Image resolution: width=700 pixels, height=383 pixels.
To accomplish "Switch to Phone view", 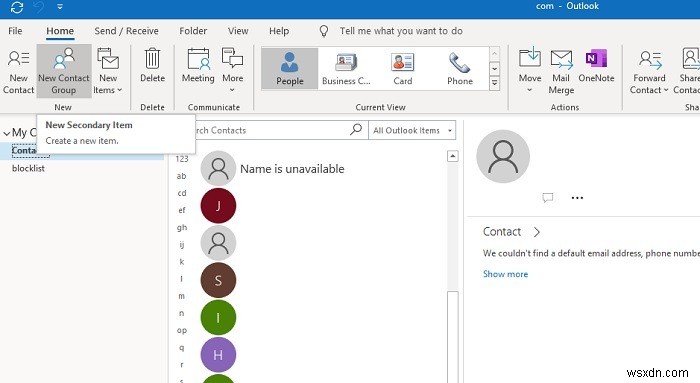I will coord(460,69).
